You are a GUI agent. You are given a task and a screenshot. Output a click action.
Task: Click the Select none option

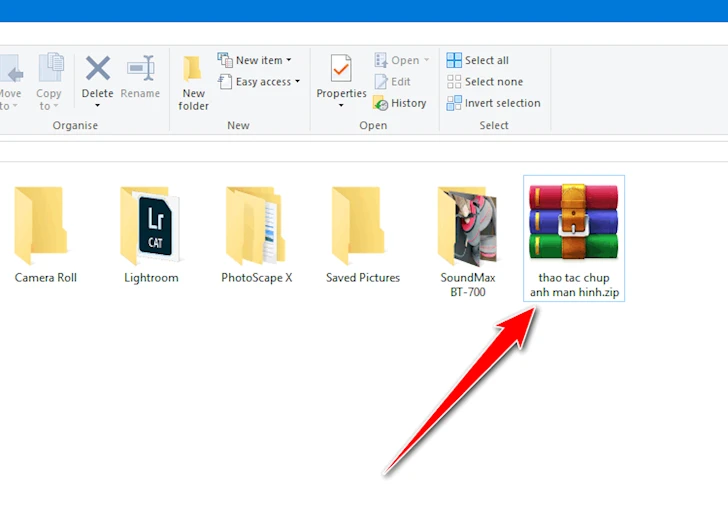485,82
